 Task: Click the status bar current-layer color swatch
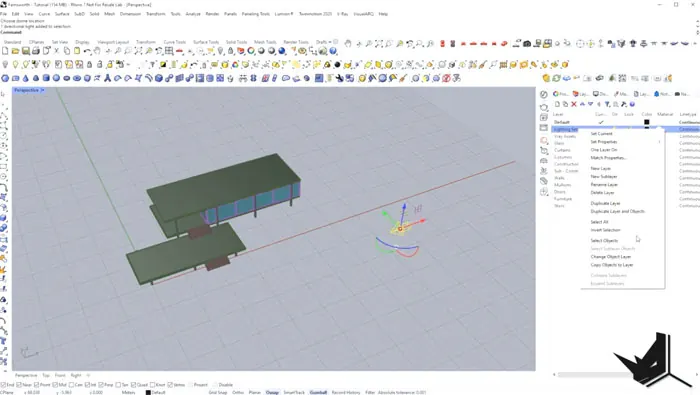click(x=148, y=392)
